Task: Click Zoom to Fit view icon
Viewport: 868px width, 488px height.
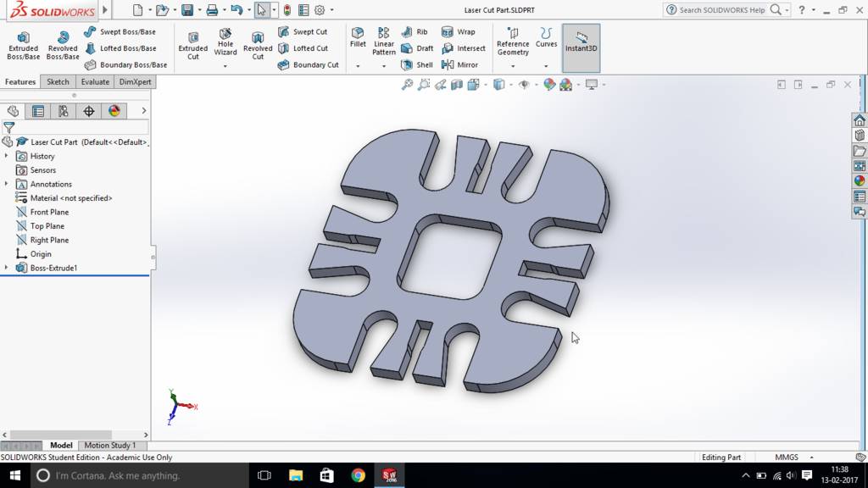Action: (407, 85)
